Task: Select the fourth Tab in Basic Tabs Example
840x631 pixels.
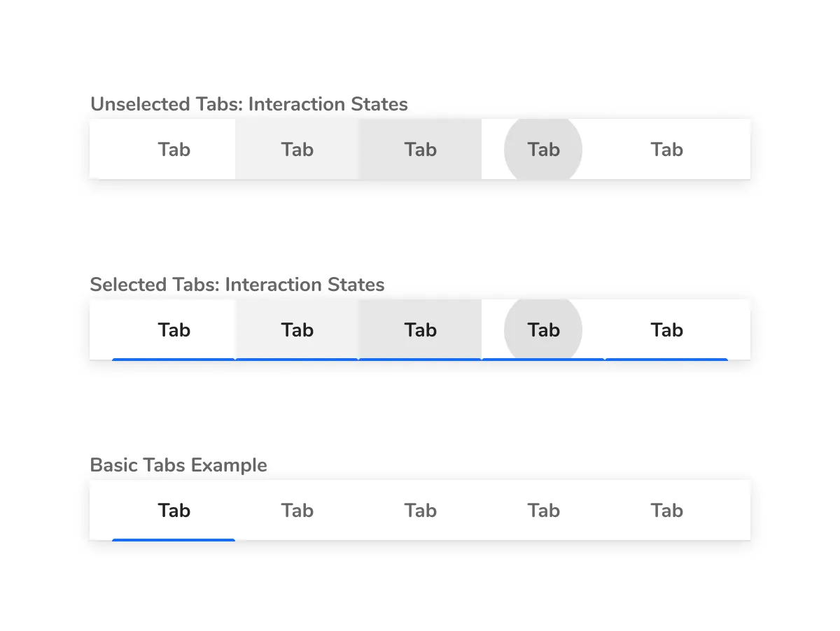Action: click(x=543, y=510)
